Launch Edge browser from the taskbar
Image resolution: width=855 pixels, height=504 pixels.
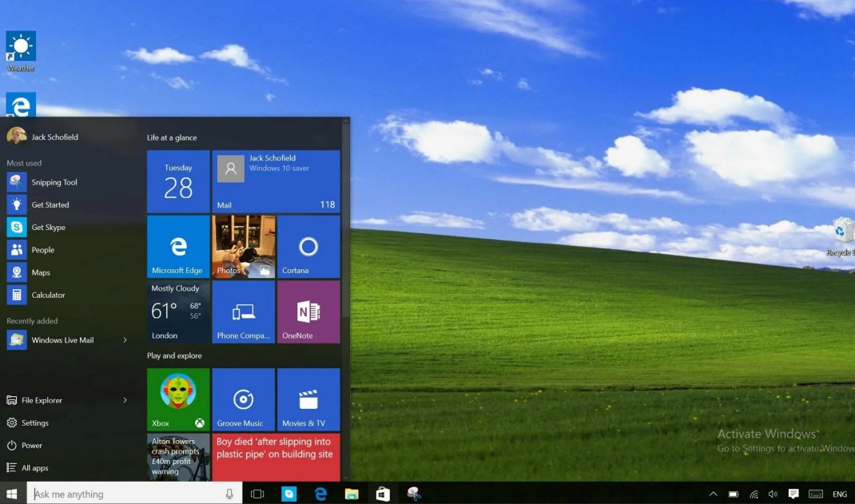[x=320, y=494]
